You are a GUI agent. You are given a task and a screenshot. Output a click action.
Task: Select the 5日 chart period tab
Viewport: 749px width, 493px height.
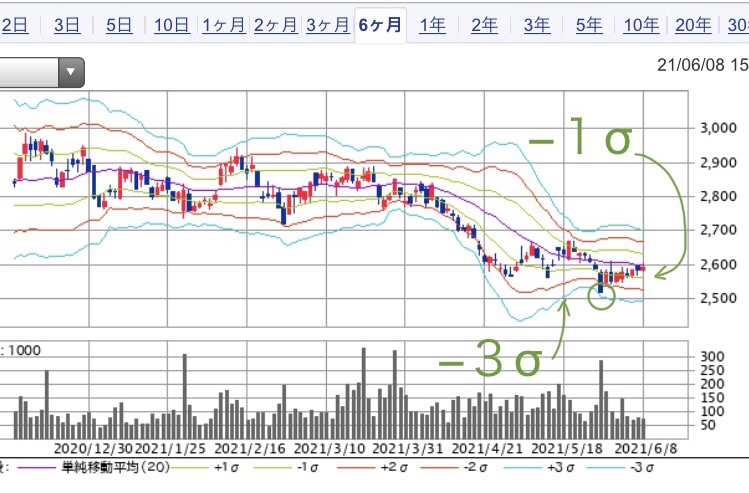[118, 26]
